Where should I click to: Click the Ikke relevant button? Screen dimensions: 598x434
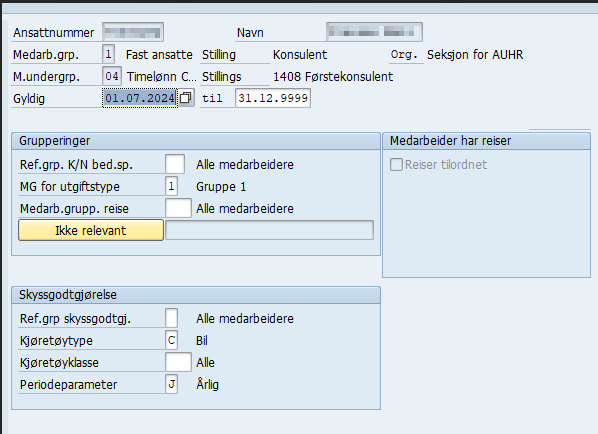[x=91, y=230]
